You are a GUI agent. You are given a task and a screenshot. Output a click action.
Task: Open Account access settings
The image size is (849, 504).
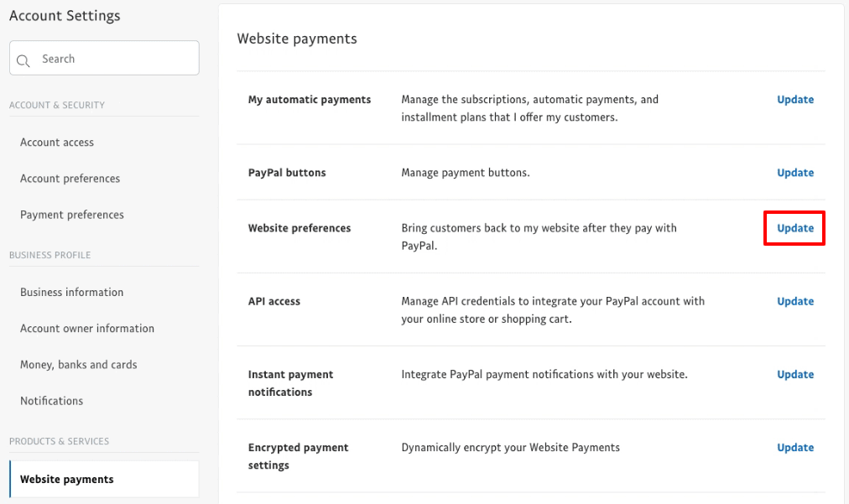56,142
